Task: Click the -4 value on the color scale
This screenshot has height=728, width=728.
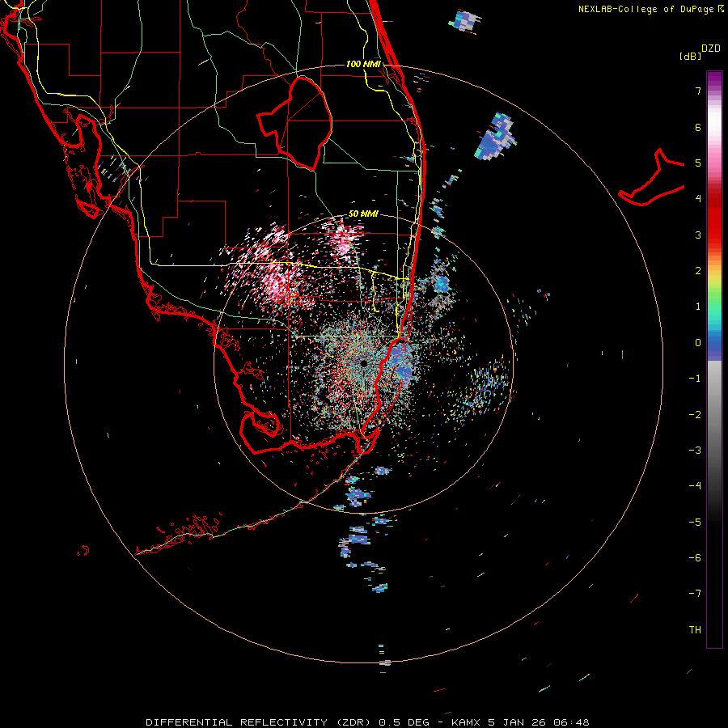Action: pos(695,486)
